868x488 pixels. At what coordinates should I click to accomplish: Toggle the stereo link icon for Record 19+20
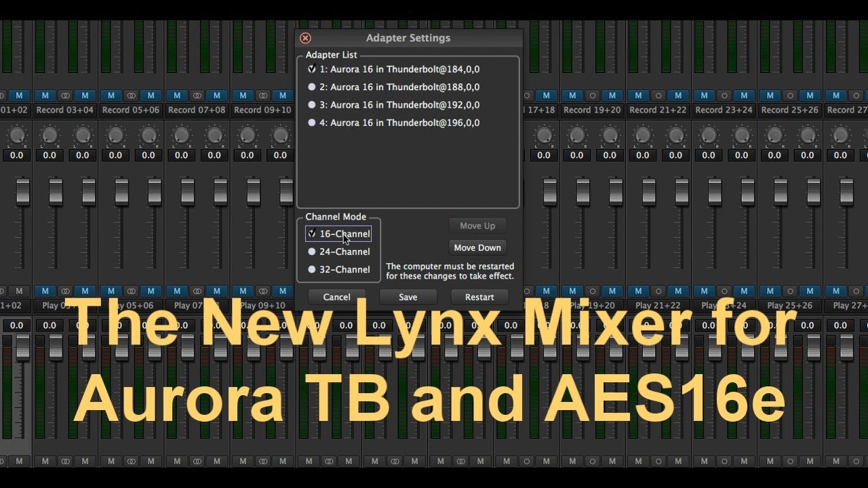[x=593, y=96]
